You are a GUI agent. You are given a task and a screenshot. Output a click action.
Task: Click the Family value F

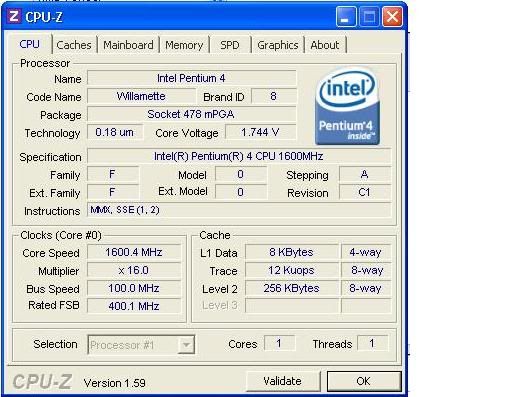(113, 174)
